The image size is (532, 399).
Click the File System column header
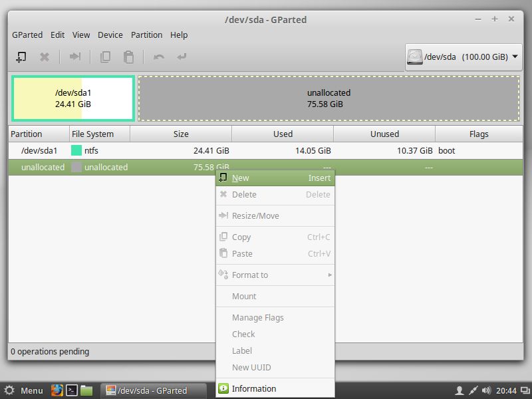(100, 134)
